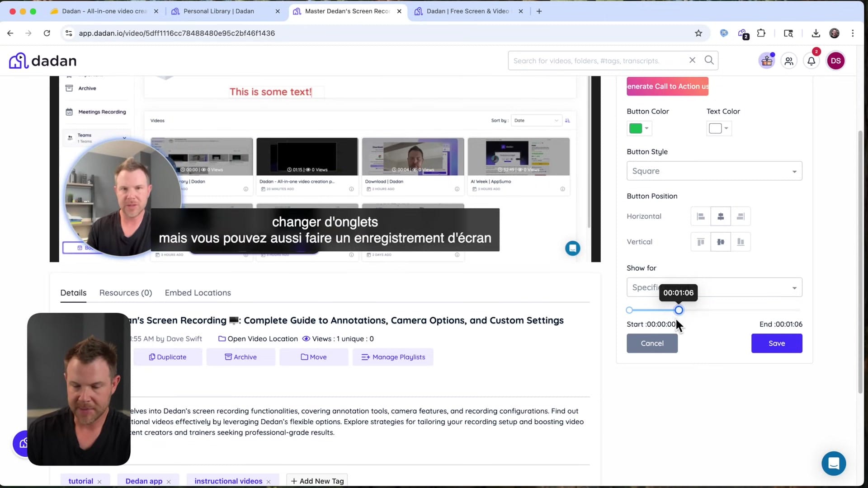Click Generate Call to Action button
The height and width of the screenshot is (488, 868).
667,86
